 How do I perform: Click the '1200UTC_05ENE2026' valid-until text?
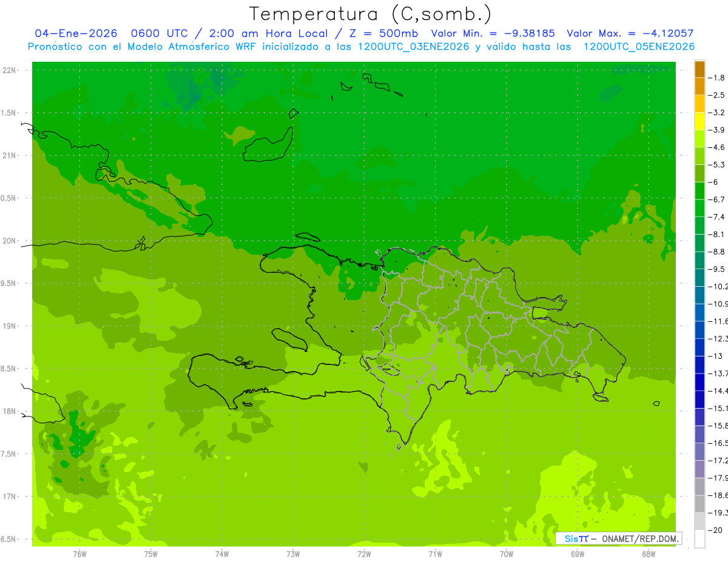[638, 47]
